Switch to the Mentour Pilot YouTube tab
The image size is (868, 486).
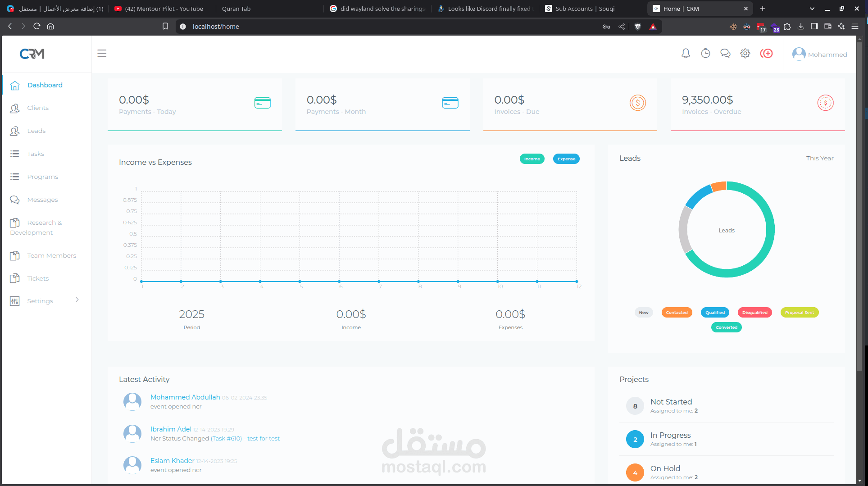pos(159,9)
